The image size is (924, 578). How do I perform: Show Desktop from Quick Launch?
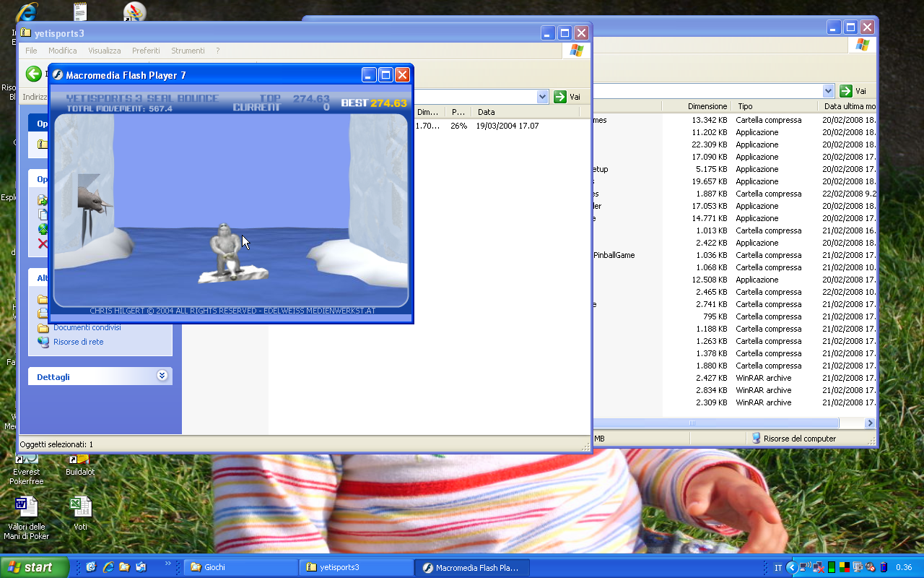point(90,567)
